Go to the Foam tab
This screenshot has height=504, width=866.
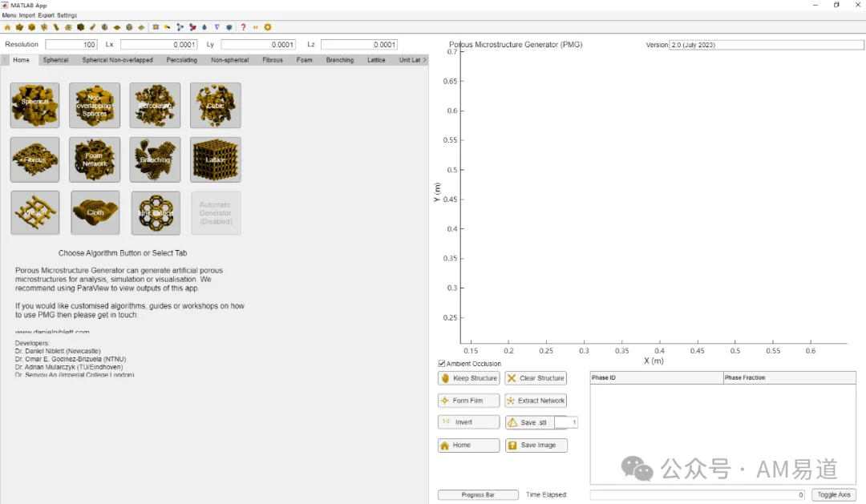(x=305, y=59)
